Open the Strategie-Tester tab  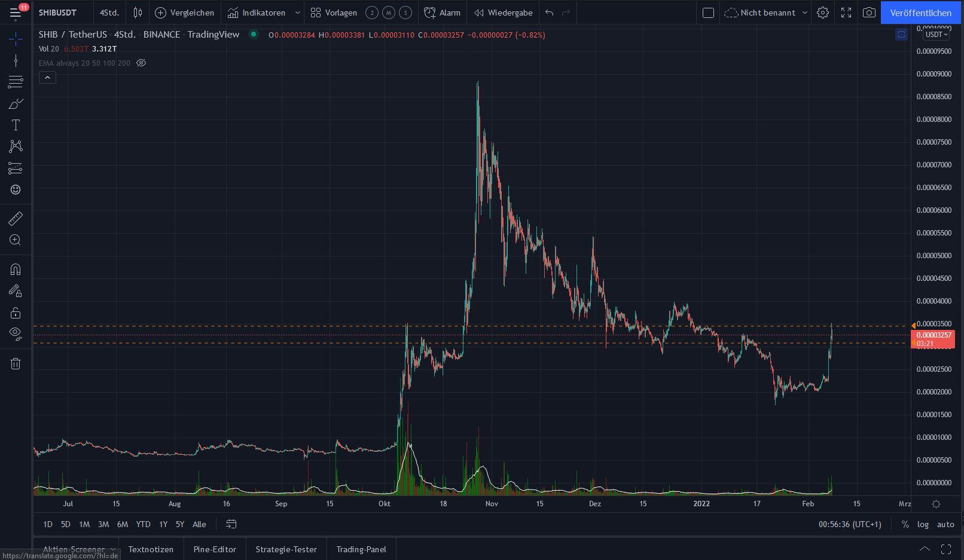pyautogui.click(x=286, y=549)
